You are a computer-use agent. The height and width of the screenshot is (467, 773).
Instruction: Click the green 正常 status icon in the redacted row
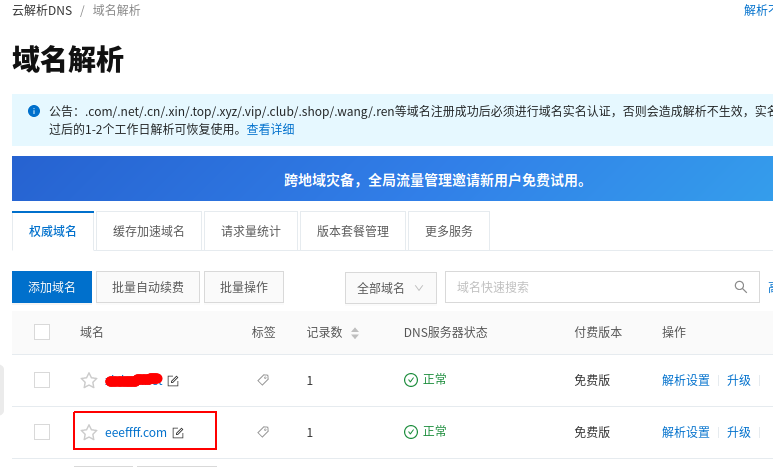coord(411,380)
